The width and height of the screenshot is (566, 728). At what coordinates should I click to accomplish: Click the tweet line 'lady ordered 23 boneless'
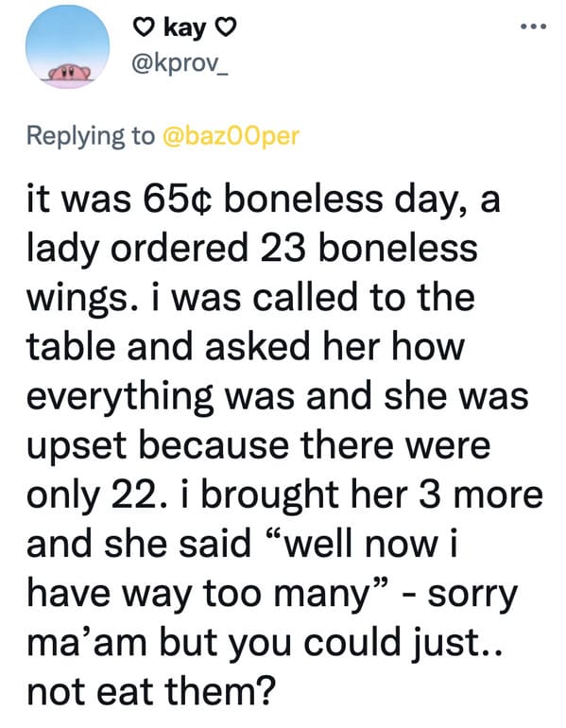252,249
